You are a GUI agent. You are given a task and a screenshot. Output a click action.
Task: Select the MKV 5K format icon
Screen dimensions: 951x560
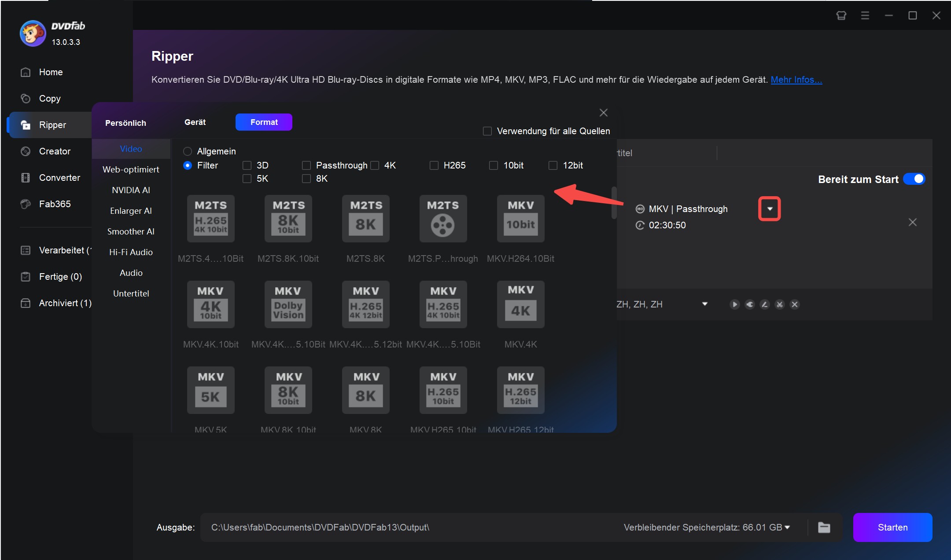pyautogui.click(x=210, y=390)
